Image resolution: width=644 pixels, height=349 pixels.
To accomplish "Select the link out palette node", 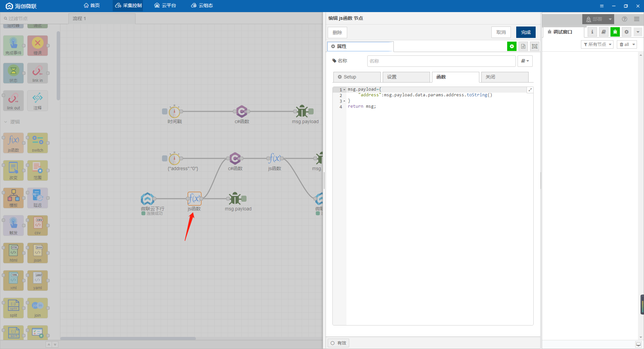I will [x=13, y=101].
